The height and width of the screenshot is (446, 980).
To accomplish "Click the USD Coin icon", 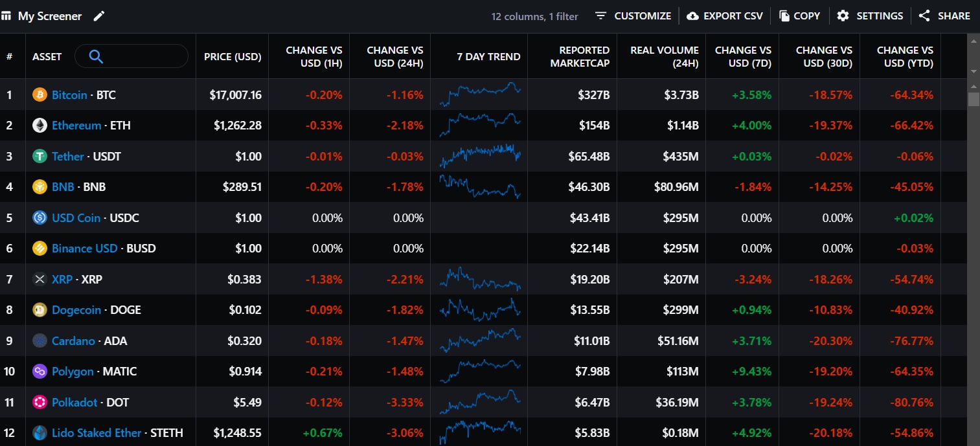I will click(40, 218).
